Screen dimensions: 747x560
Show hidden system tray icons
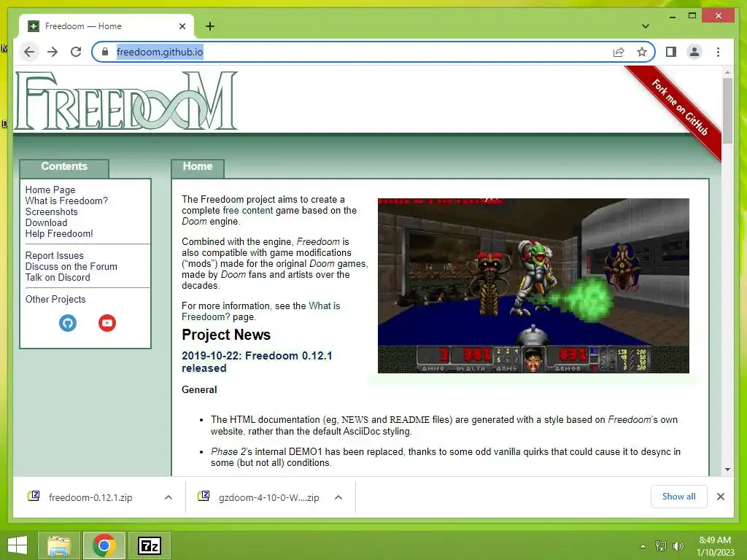(x=643, y=546)
